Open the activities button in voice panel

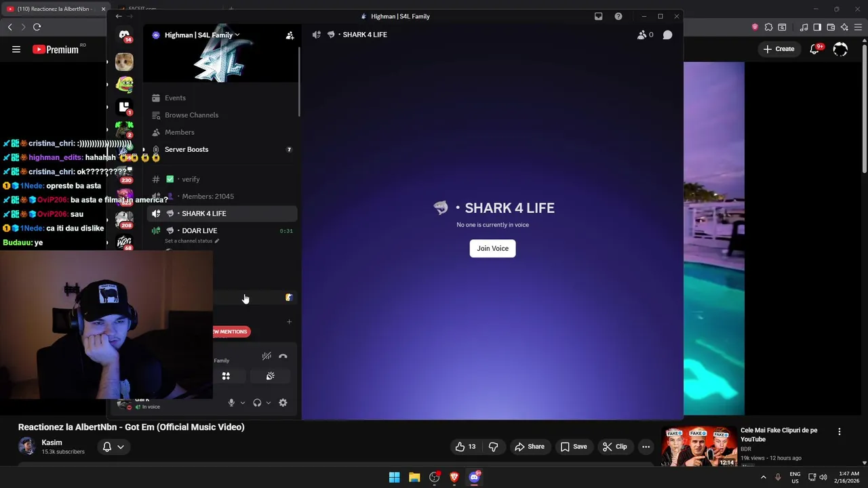[226, 376]
